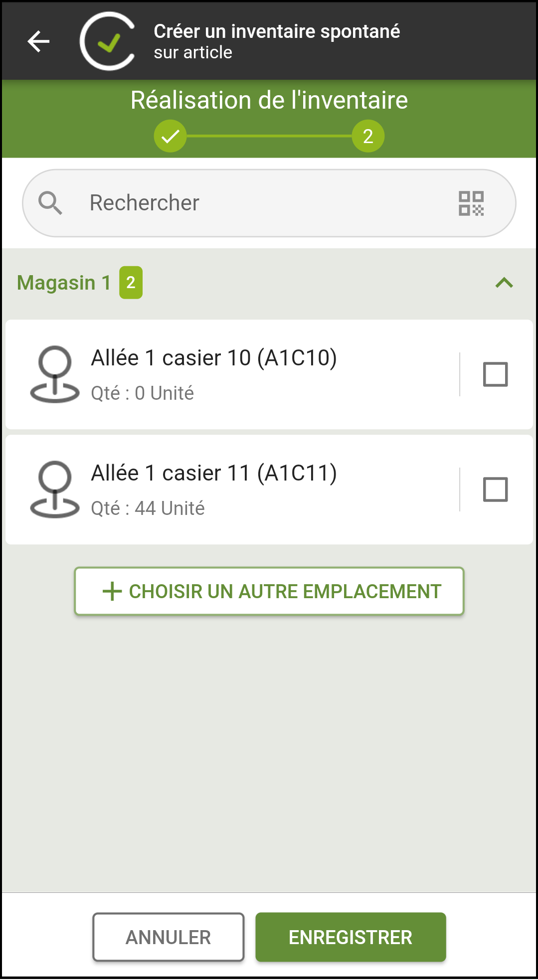Focus the Rechercher search field
The height and width of the screenshot is (980, 538).
269,203
